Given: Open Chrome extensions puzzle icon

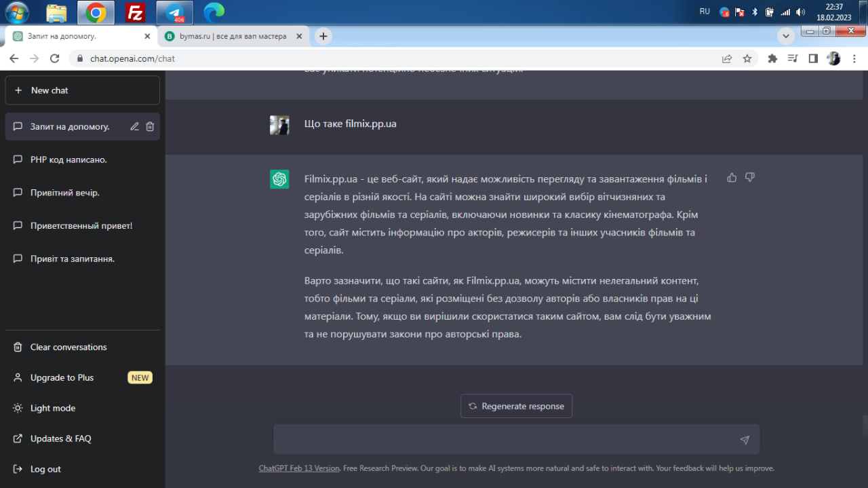Looking at the screenshot, I should coord(772,59).
